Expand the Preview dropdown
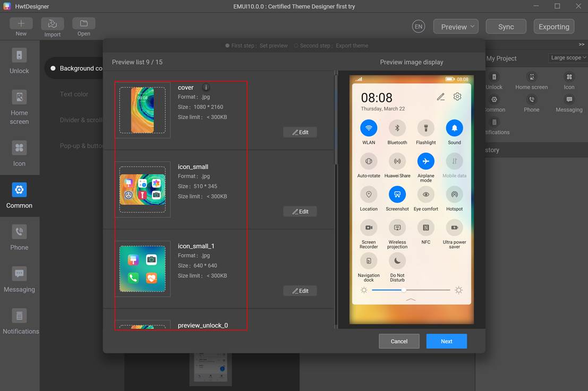 (x=455, y=27)
